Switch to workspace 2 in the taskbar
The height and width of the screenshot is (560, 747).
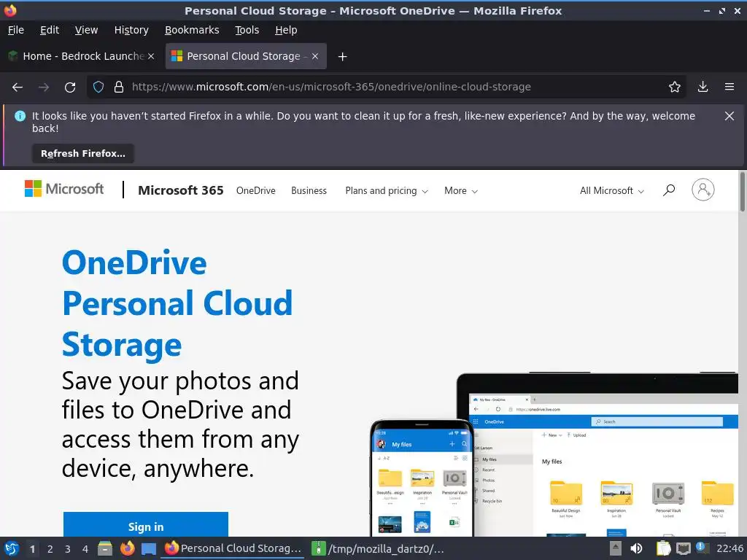pyautogui.click(x=50, y=549)
